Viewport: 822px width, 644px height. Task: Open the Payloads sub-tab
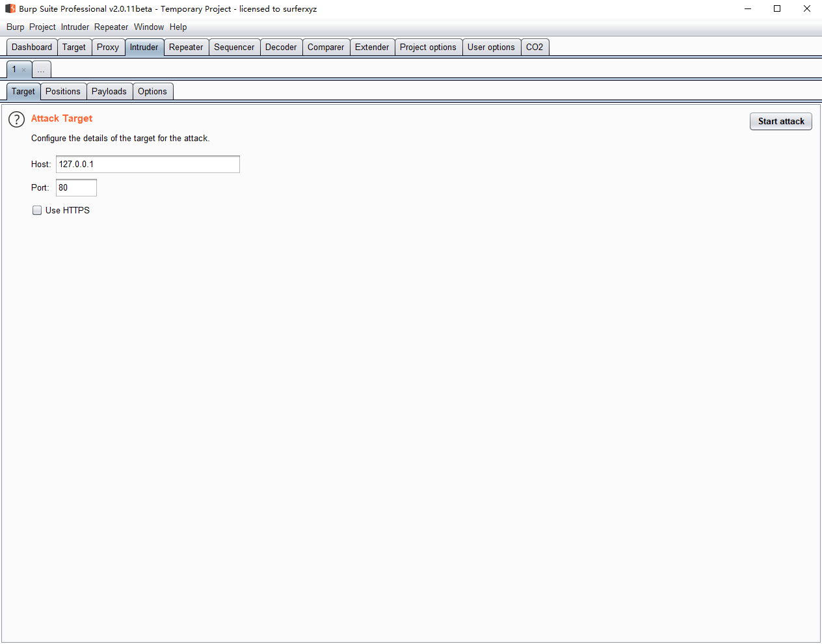(x=109, y=91)
